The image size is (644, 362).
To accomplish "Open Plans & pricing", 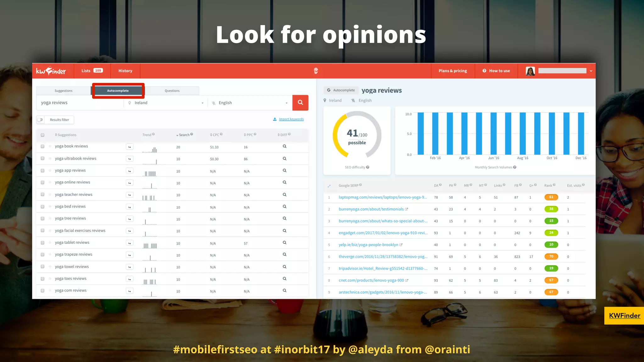I will [x=453, y=71].
